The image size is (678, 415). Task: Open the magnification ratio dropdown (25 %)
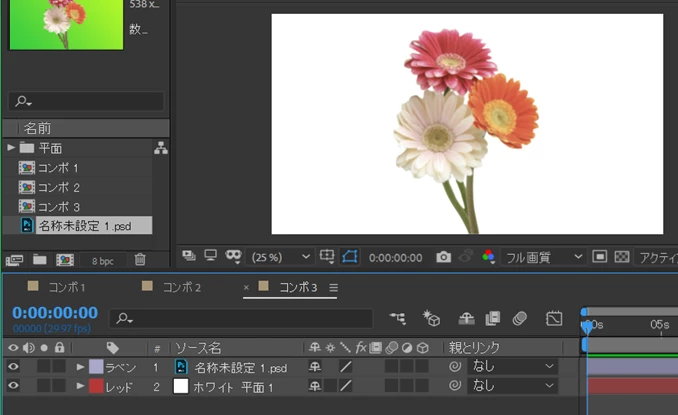tap(281, 257)
